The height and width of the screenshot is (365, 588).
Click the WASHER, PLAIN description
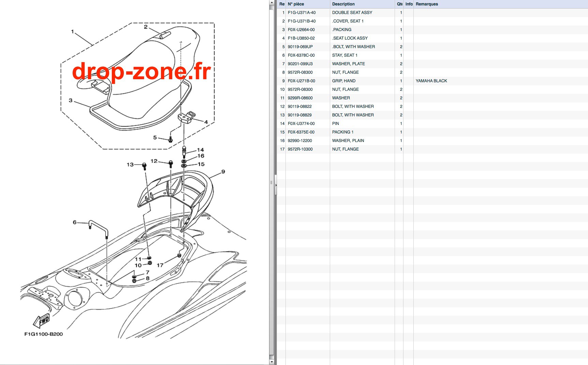348,141
